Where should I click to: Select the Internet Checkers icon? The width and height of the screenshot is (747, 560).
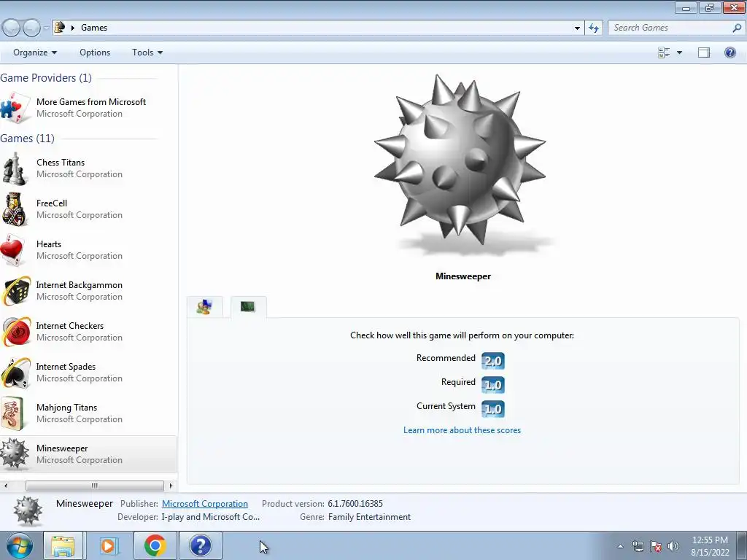pos(16,332)
